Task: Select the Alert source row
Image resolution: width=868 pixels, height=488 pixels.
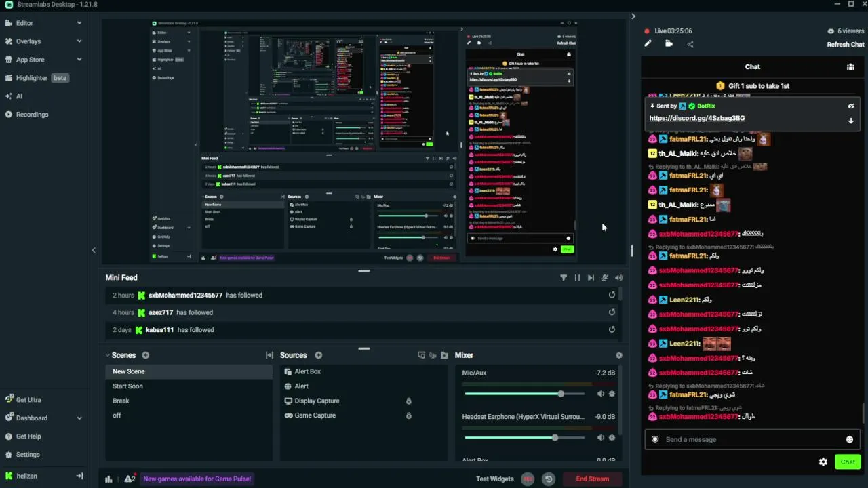Action: [363, 386]
